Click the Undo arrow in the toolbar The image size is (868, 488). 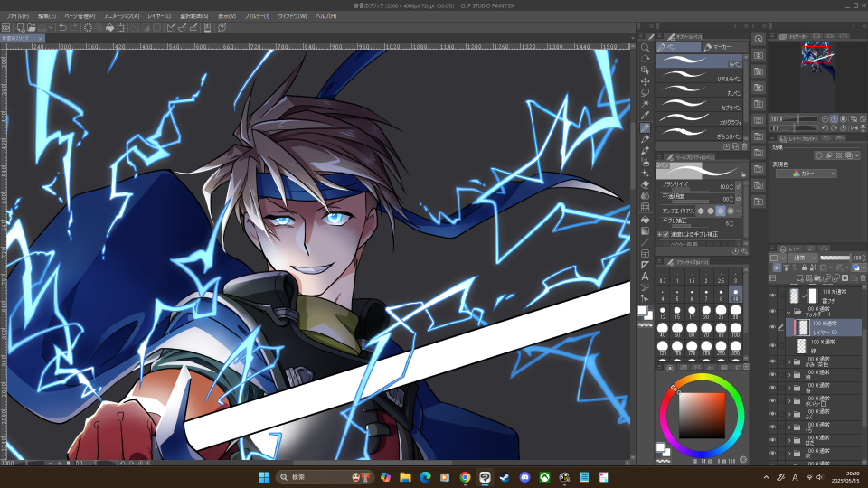click(62, 28)
